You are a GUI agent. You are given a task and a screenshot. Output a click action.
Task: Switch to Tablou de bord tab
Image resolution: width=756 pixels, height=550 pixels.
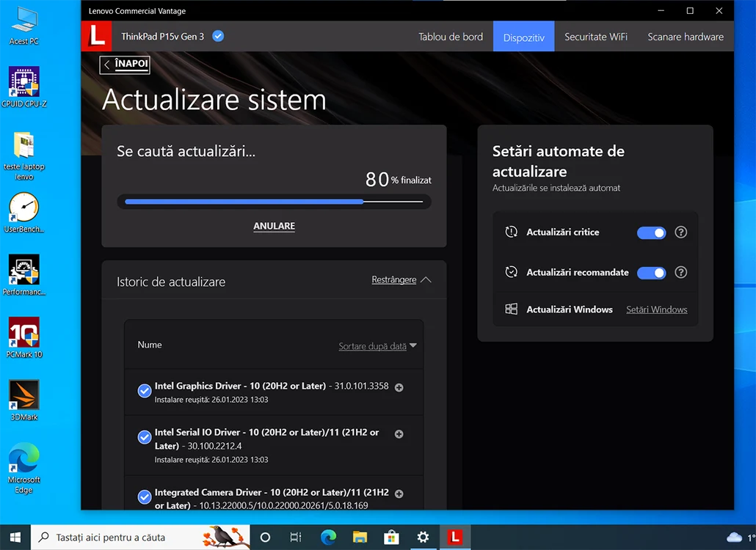coord(451,37)
